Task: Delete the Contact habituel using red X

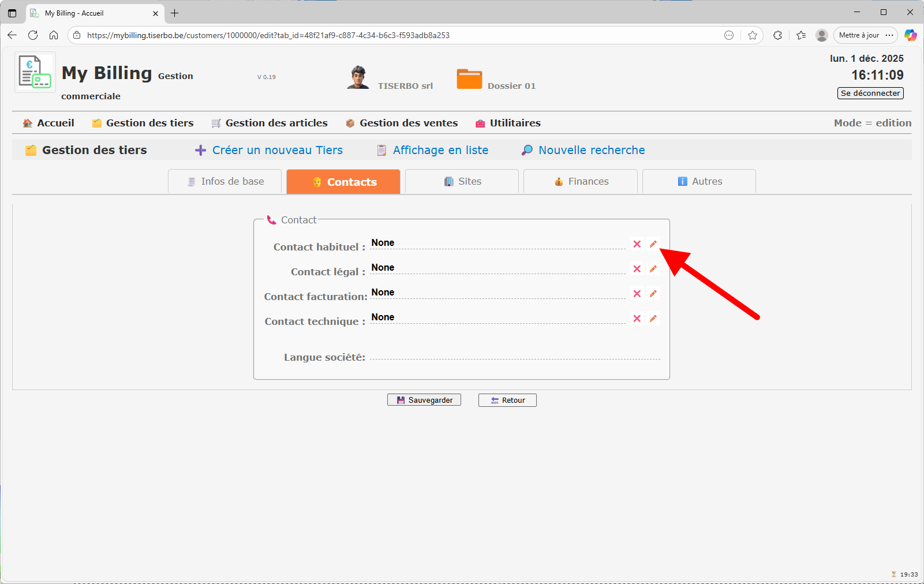Action: tap(637, 244)
